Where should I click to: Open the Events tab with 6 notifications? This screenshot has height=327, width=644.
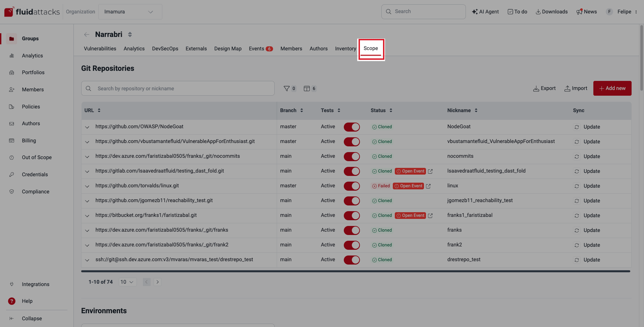(x=261, y=48)
